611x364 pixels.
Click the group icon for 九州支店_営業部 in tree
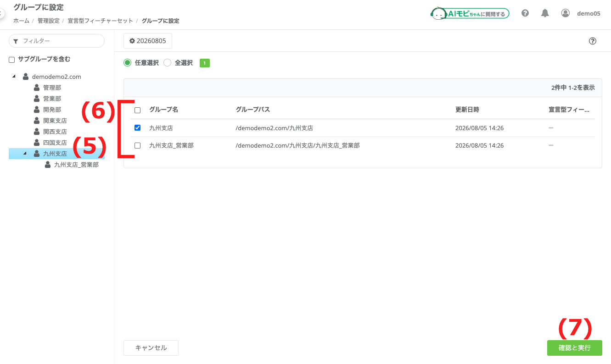(x=48, y=165)
